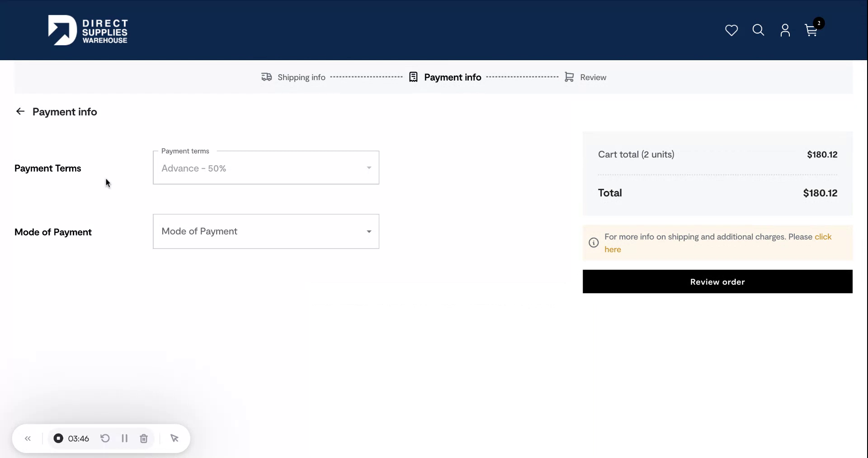
Task: Click the Payment info document icon
Action: click(x=413, y=77)
